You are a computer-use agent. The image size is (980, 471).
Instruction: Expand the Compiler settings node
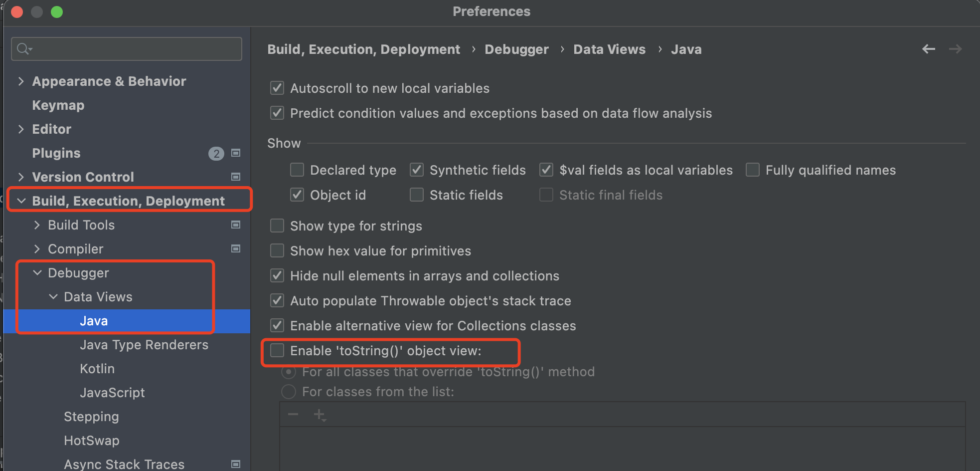[x=37, y=249]
